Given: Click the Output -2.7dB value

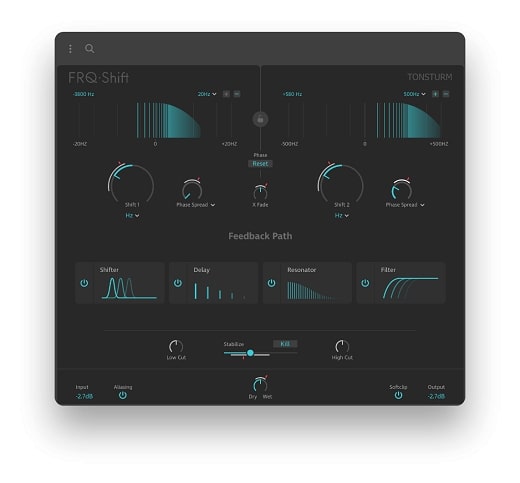Looking at the screenshot, I should tap(436, 396).
